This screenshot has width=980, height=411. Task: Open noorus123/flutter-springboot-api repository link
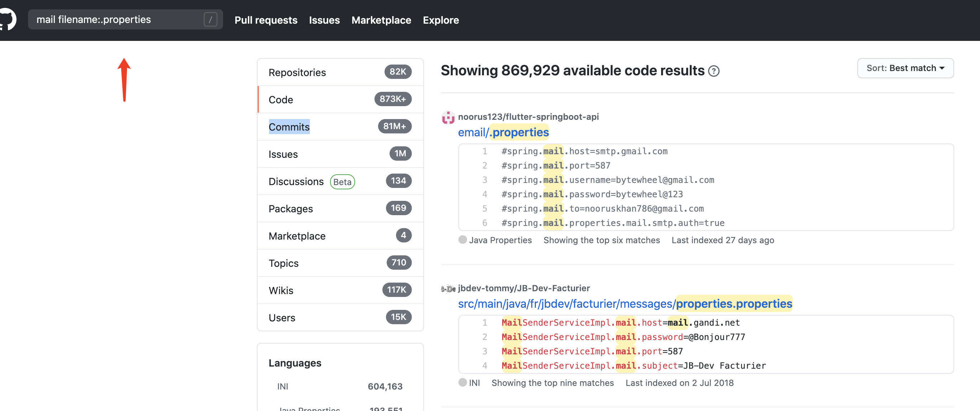[x=528, y=117]
